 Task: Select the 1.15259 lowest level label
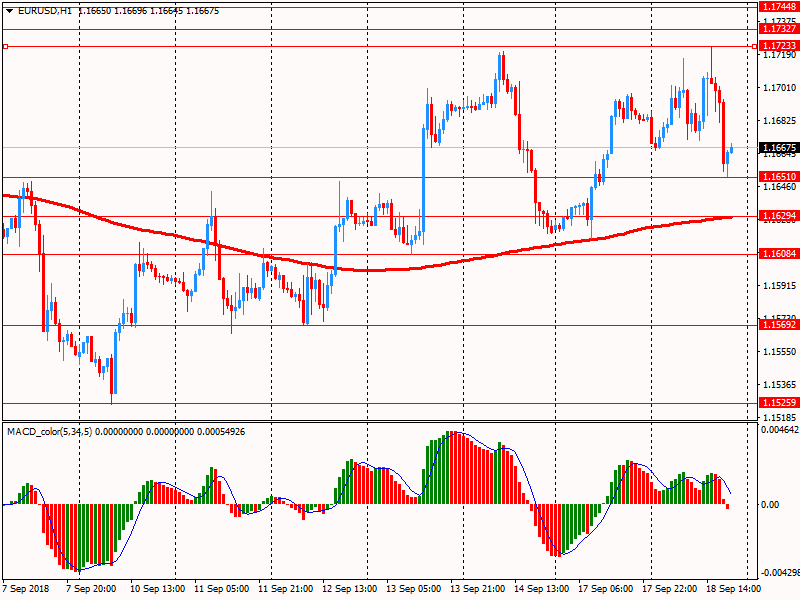tap(779, 403)
